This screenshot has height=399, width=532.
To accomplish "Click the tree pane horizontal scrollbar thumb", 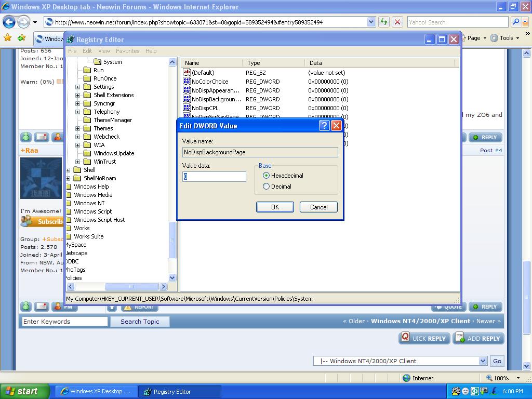I will point(131,287).
